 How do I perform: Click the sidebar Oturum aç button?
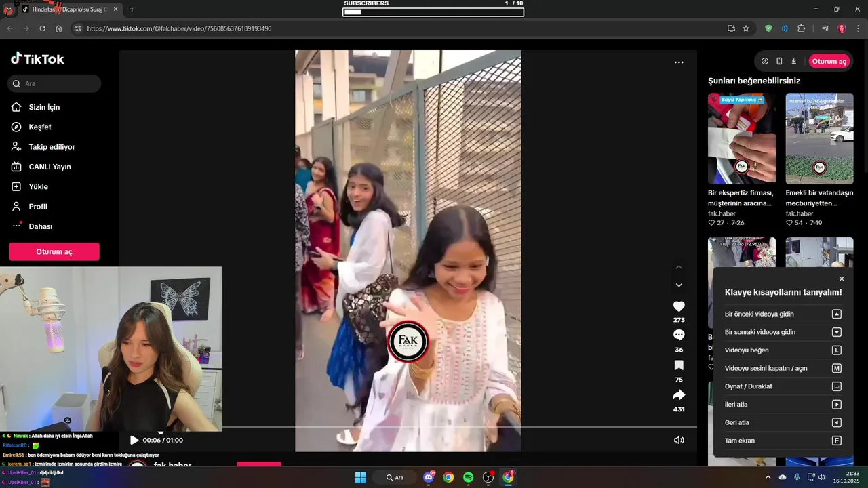54,251
